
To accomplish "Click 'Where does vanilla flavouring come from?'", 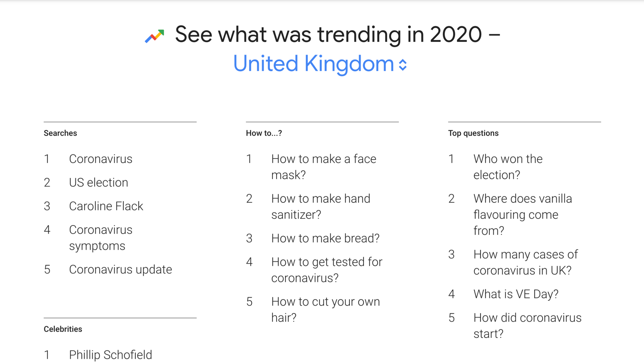I will click(522, 214).
